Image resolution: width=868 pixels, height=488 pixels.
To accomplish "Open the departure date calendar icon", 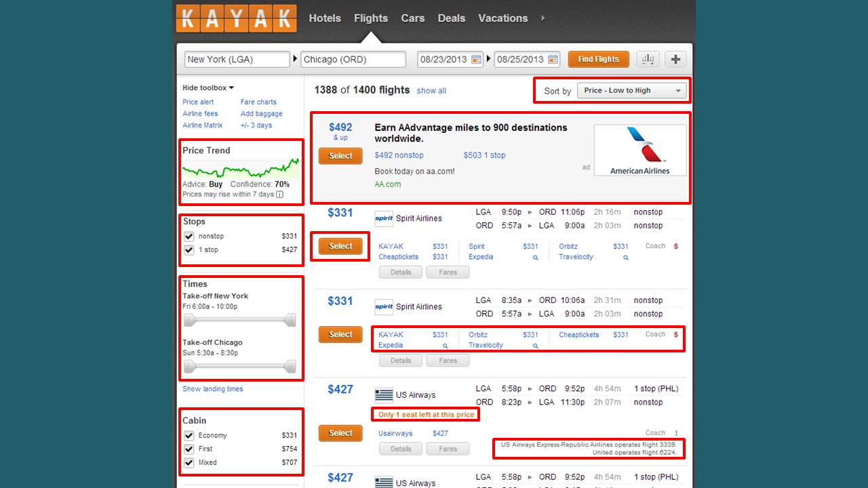I will point(476,59).
